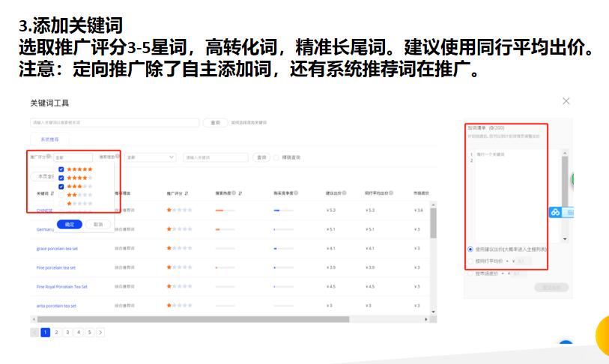Uncheck the three-star rating checkbox
The image size is (609, 364).
pos(61,186)
